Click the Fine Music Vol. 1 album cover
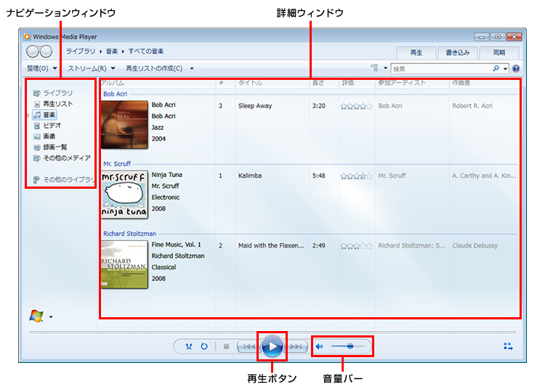Image resolution: width=545 pixels, height=392 pixels. click(x=124, y=264)
